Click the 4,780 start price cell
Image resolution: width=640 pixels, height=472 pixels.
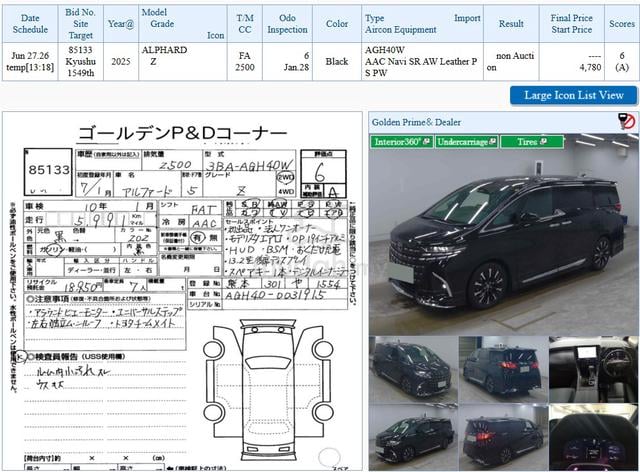[571, 62]
